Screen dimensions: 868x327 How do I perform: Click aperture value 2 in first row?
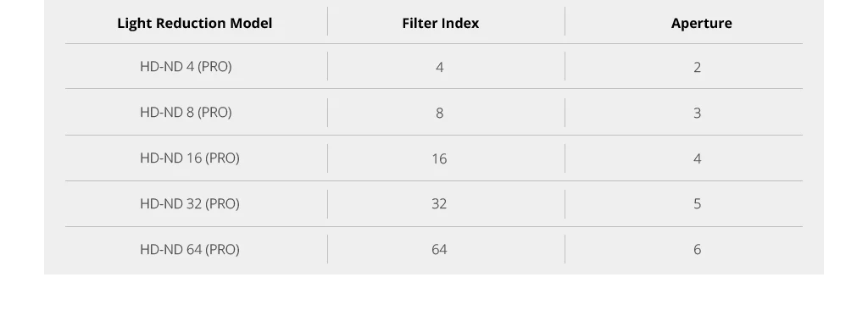(697, 67)
